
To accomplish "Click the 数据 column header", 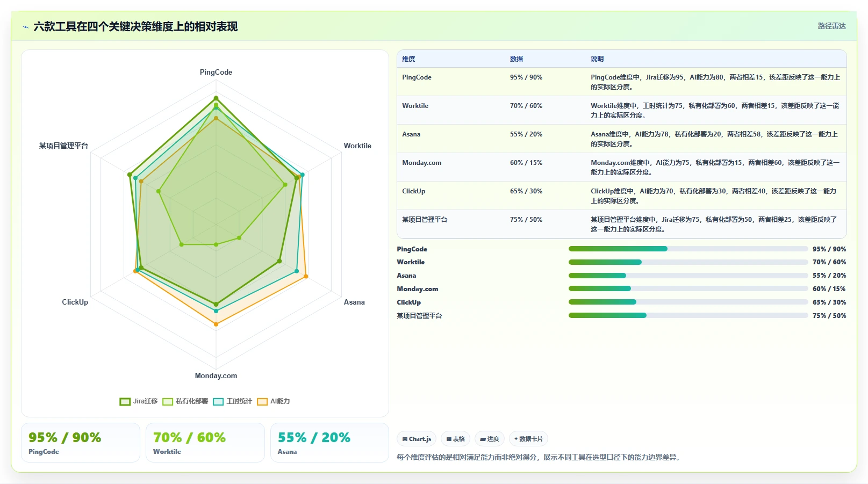I will [x=517, y=59].
